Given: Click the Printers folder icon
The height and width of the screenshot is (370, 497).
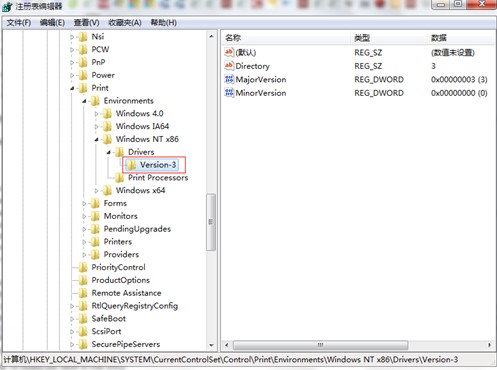Looking at the screenshot, I should pos(95,242).
